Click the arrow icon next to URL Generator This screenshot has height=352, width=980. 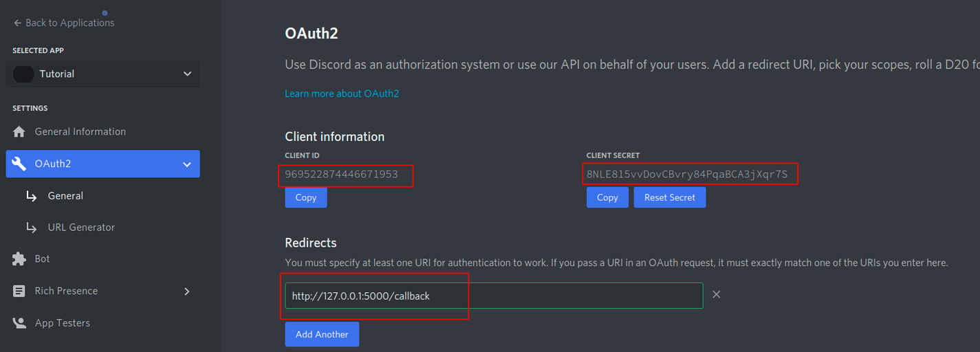point(31,228)
